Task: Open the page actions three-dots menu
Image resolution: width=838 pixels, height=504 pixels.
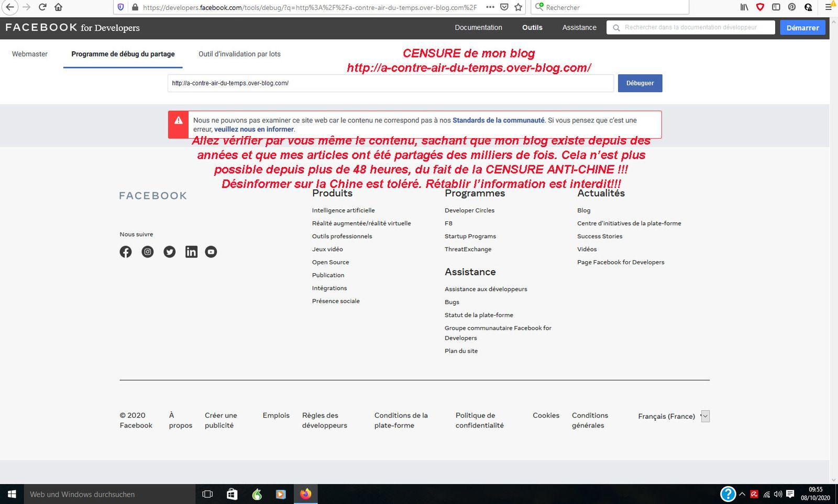Action: (490, 7)
